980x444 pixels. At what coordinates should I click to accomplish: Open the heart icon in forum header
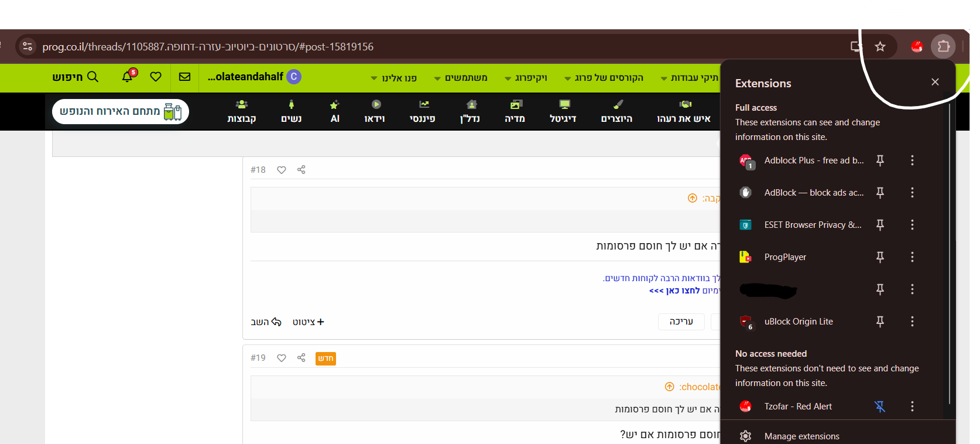tap(156, 77)
